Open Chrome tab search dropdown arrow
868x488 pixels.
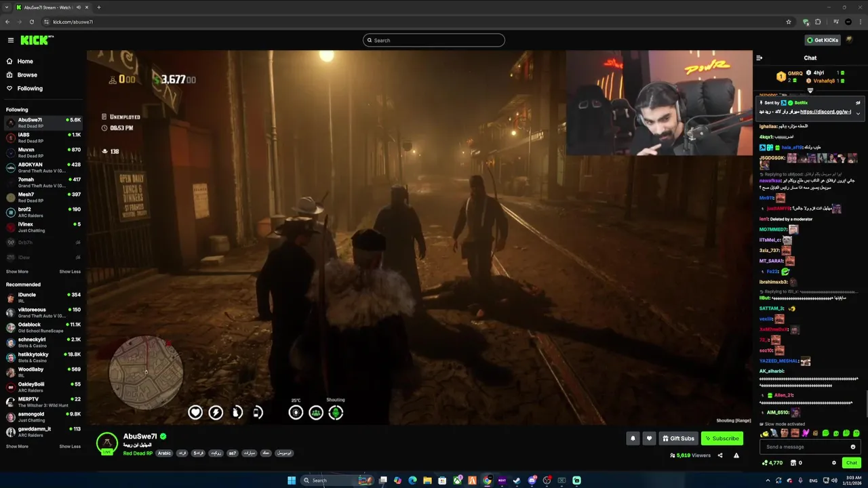(8, 7)
